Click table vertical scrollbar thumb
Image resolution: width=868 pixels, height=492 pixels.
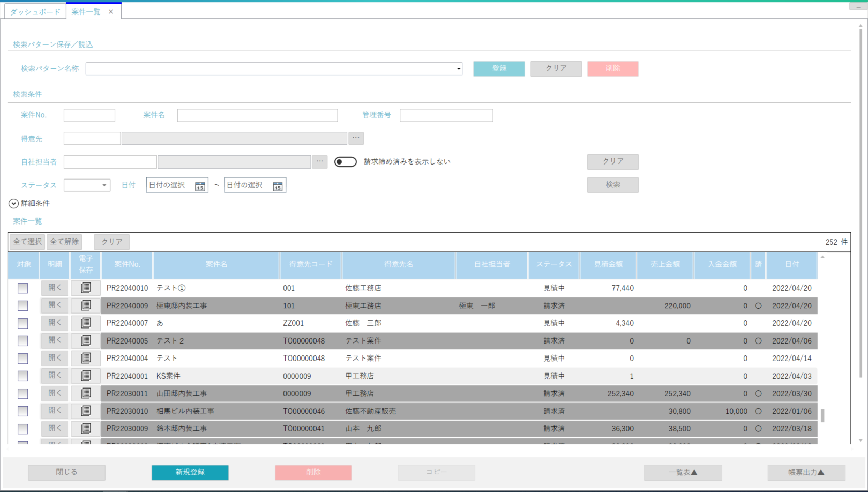(x=822, y=415)
